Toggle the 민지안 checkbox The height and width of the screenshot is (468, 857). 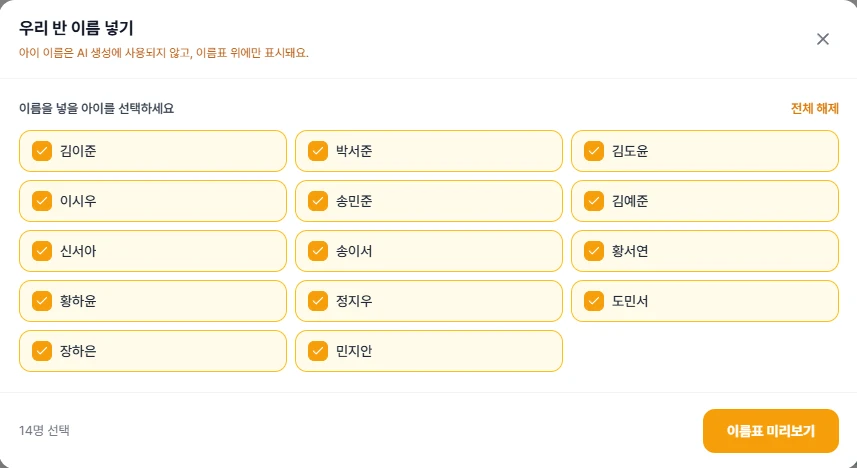(318, 351)
